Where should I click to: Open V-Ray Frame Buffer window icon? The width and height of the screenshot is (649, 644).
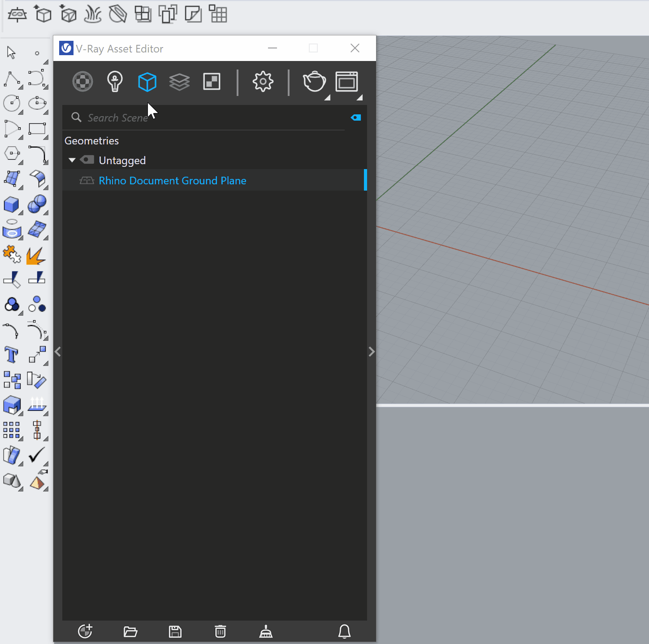tap(346, 82)
